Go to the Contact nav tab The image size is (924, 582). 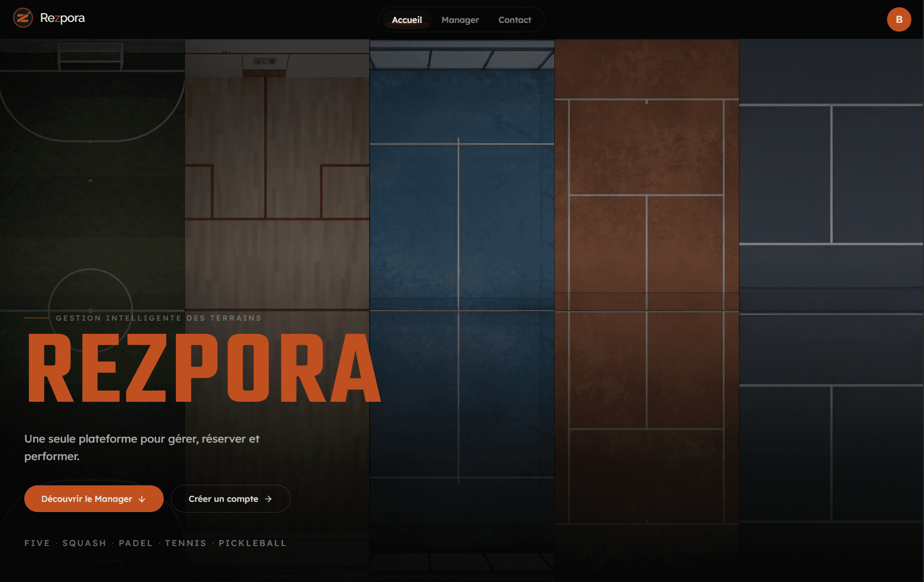(x=514, y=20)
